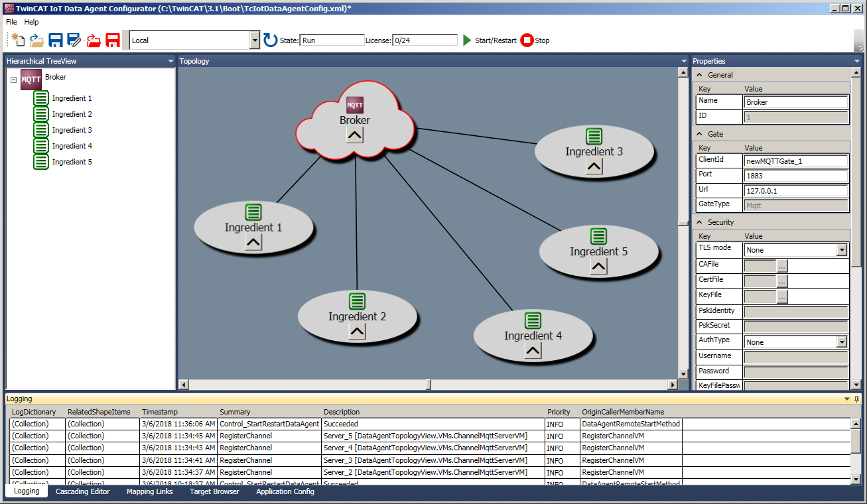Open the Properties panel menu arrow
Screen dimensions: 867x504
856,61
